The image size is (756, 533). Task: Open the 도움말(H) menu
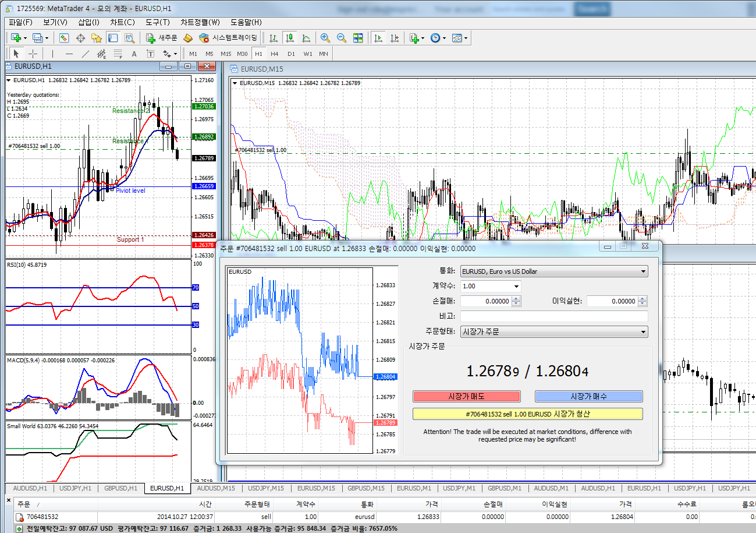[x=246, y=22]
